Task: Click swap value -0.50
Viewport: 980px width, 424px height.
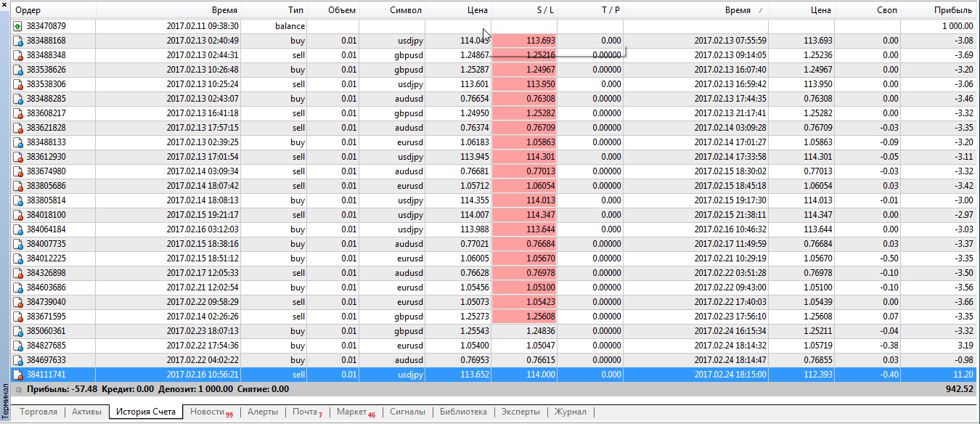Action: click(x=889, y=258)
